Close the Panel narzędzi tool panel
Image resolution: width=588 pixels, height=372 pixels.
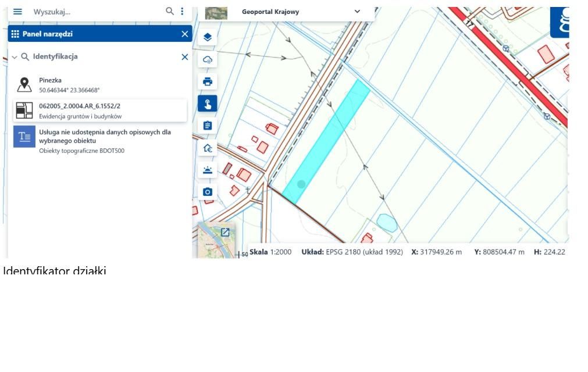point(185,34)
